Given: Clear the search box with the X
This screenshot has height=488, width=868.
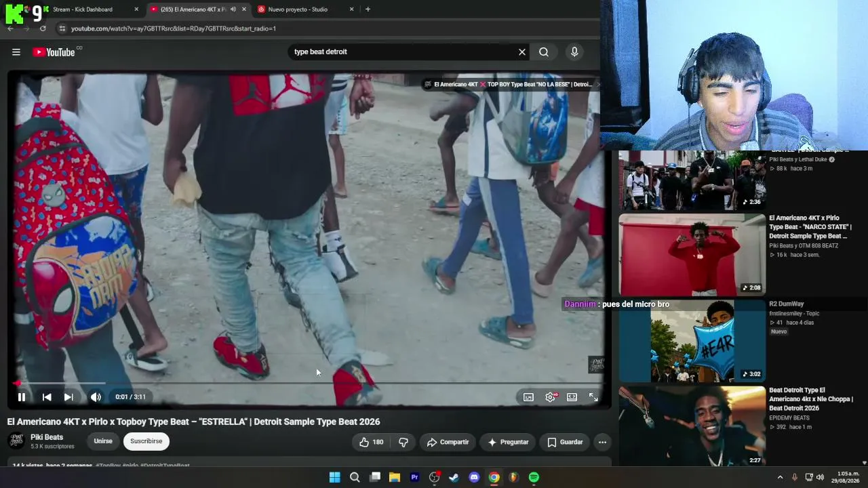Looking at the screenshot, I should click(522, 52).
